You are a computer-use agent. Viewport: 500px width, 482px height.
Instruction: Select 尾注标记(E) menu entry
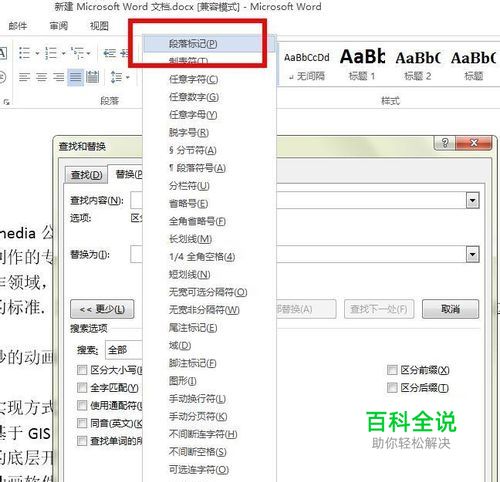pyautogui.click(x=209, y=328)
